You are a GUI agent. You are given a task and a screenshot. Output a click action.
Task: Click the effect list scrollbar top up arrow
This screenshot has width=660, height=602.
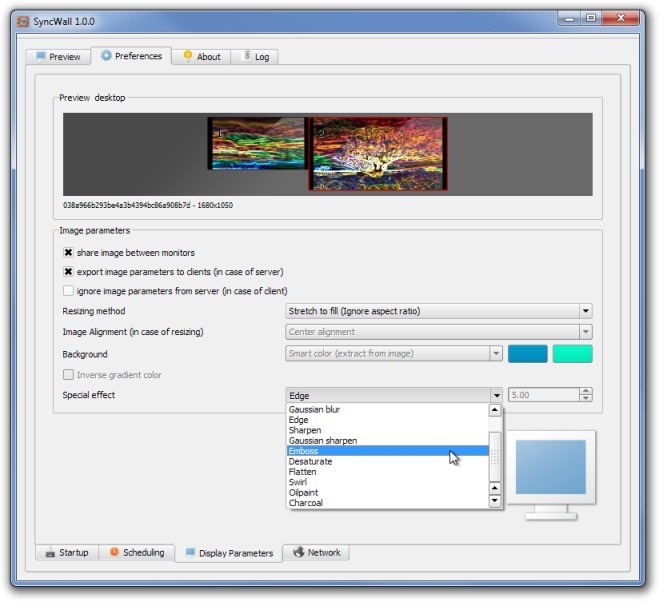pyautogui.click(x=495, y=410)
